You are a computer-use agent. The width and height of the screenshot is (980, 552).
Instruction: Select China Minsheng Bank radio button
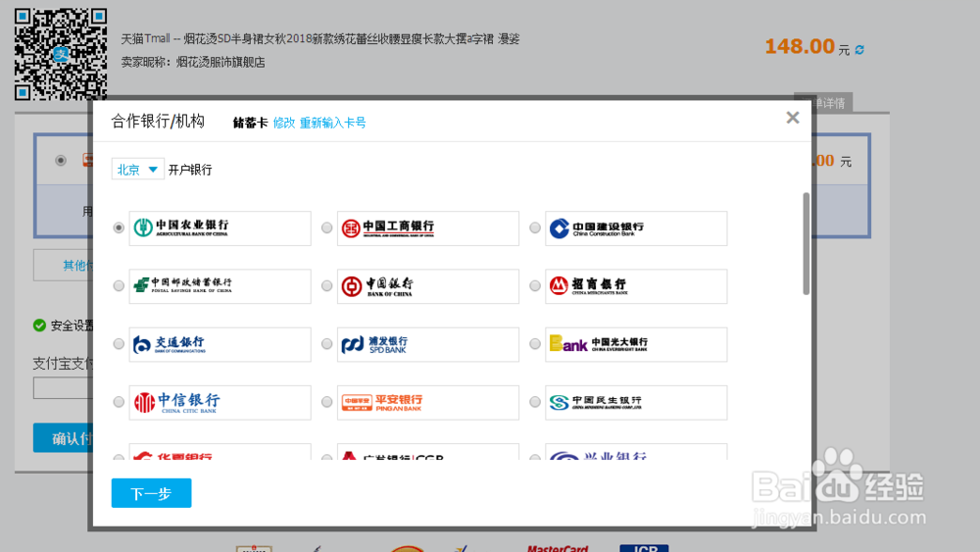[x=535, y=403]
